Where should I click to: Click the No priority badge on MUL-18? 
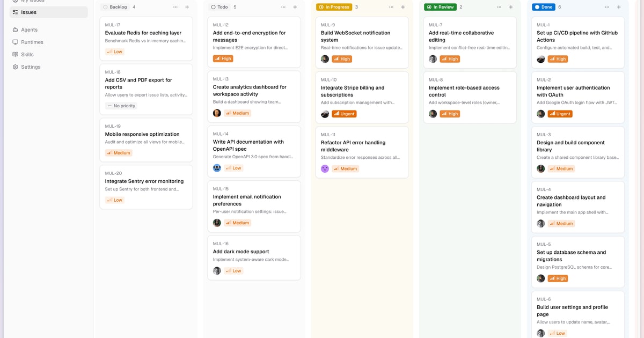tap(121, 106)
